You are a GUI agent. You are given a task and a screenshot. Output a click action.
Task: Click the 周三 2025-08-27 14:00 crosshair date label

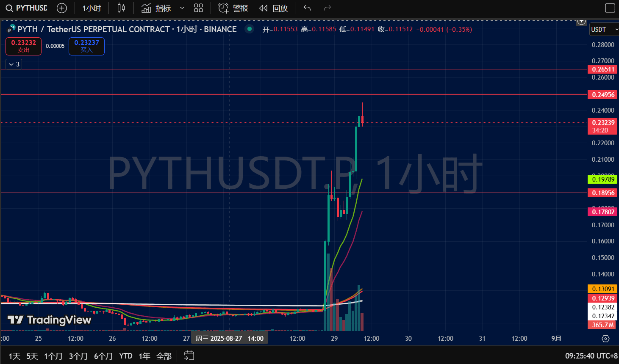point(230,339)
